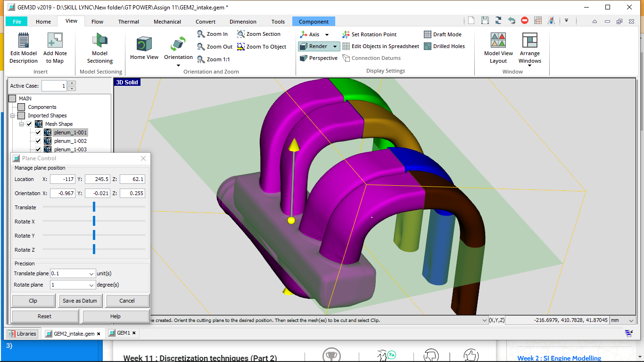
Task: Click the Rotate X slider handle
Action: pyautogui.click(x=94, y=221)
